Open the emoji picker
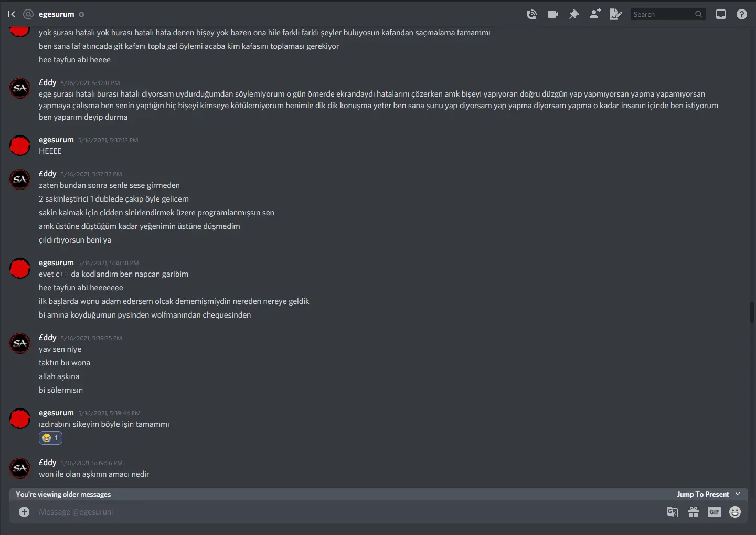Viewport: 756px width, 535px height. [x=735, y=512]
